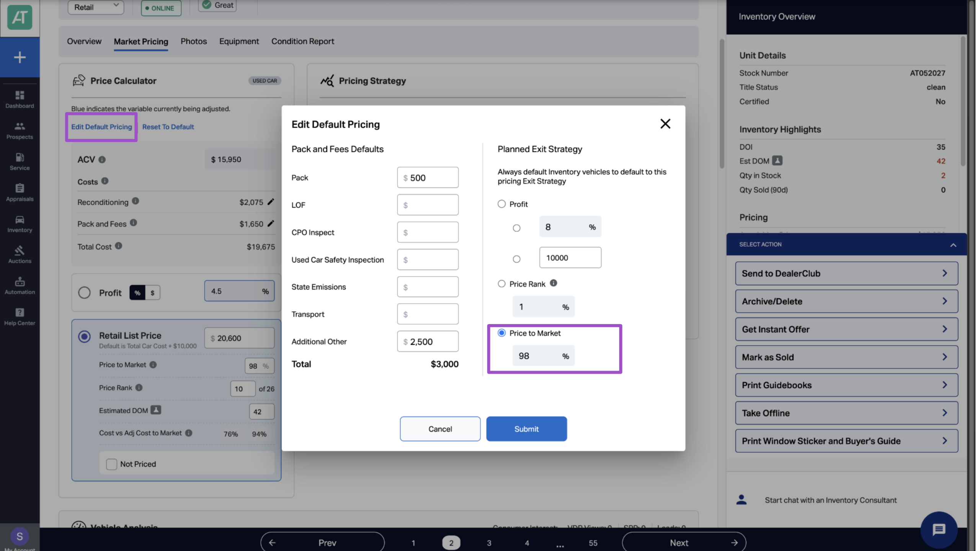Expand Take Offline action
Image resolution: width=980 pixels, height=551 pixels.
(x=846, y=413)
